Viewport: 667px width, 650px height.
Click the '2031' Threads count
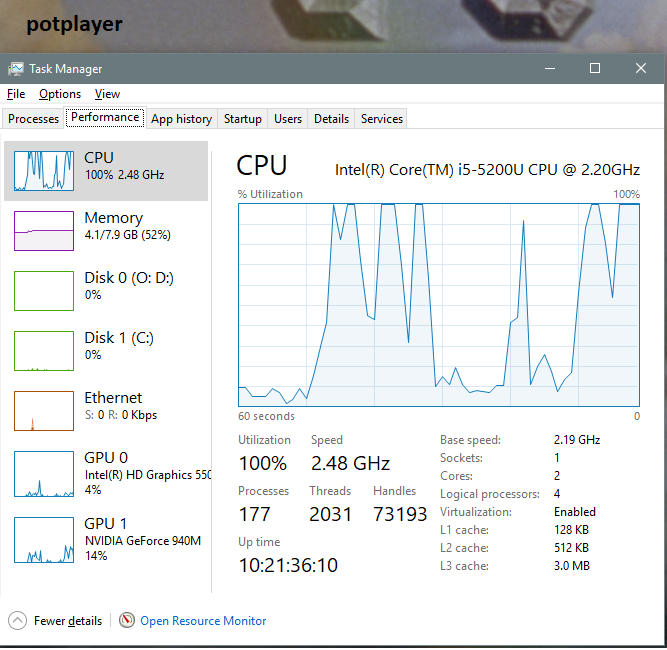click(x=331, y=514)
